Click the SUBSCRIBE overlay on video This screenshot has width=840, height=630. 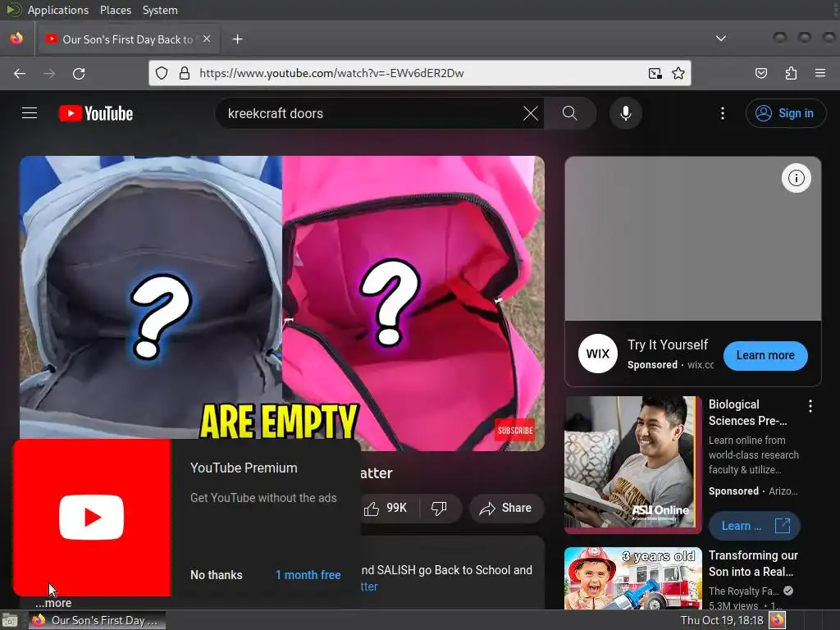pyautogui.click(x=515, y=430)
